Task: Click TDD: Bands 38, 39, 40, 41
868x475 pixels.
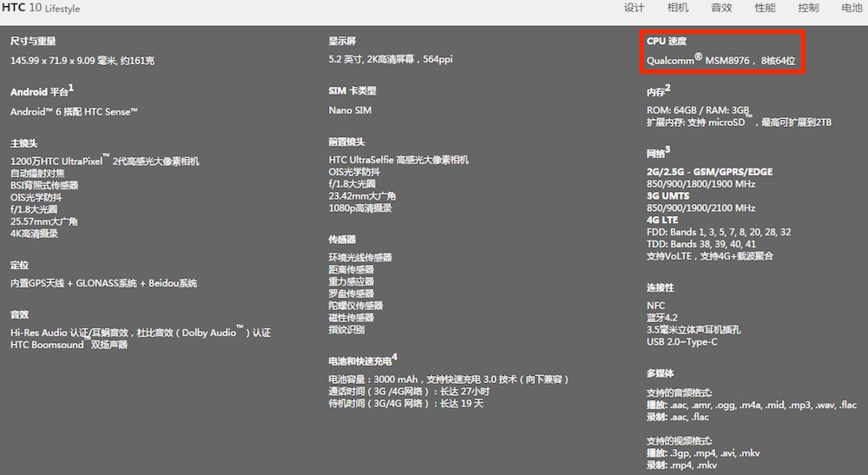Action: coord(700,244)
